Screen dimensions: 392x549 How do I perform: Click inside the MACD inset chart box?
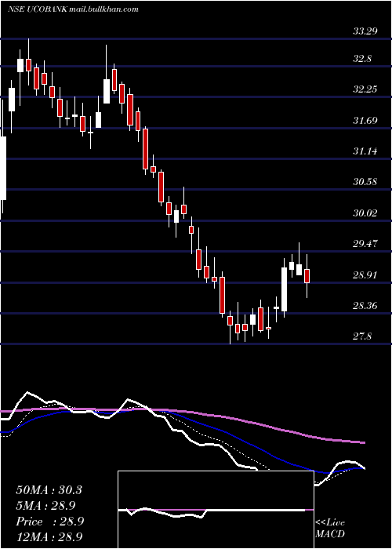coord(216,510)
